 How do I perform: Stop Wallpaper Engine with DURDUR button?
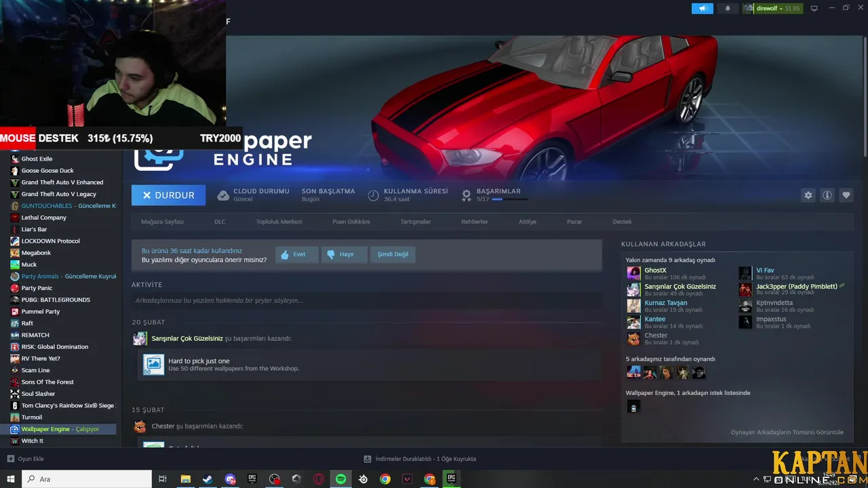tap(168, 195)
